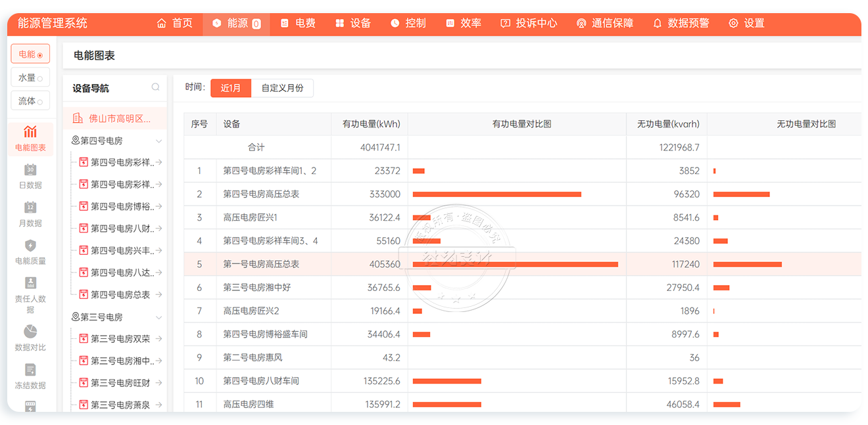Click the search icon in 设备导航

coord(156,87)
